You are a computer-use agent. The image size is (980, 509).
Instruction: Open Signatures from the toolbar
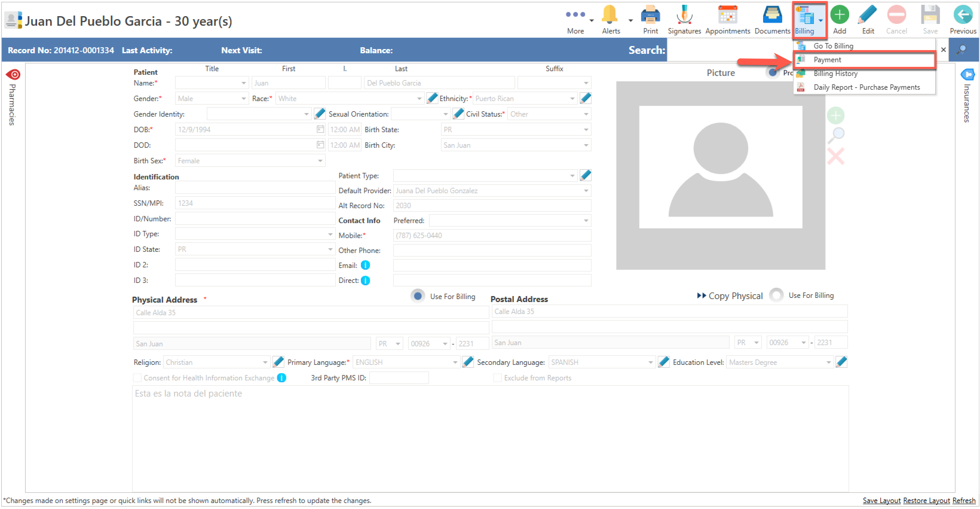coord(684,15)
